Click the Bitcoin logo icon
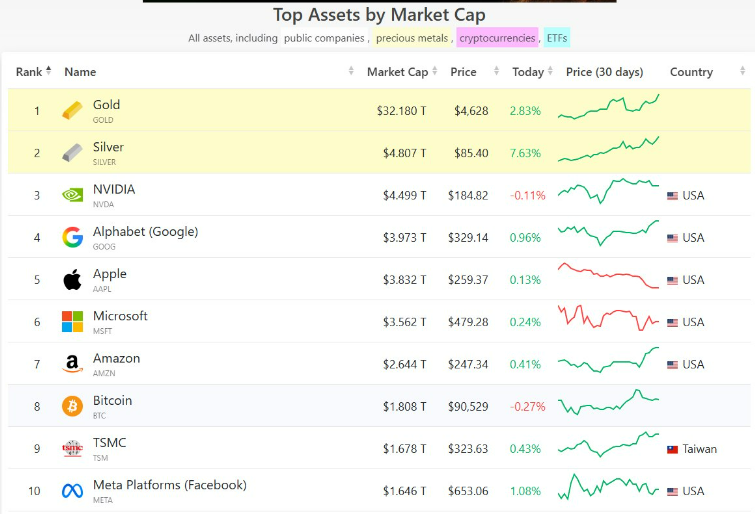Viewport: 755px width, 520px height. pyautogui.click(x=72, y=406)
